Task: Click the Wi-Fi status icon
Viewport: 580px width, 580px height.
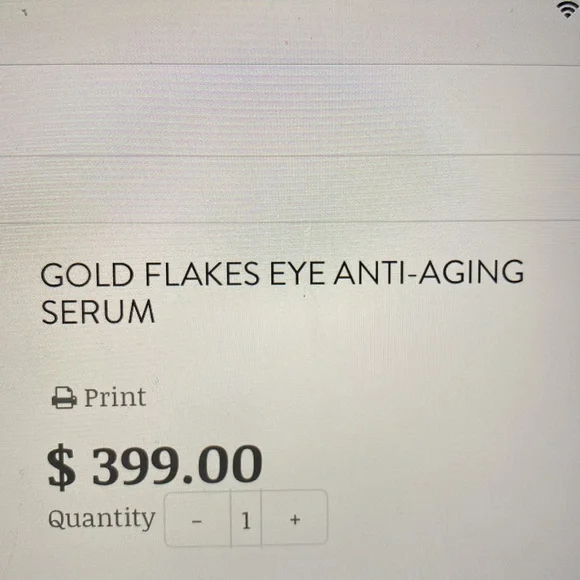Action: coord(568,10)
